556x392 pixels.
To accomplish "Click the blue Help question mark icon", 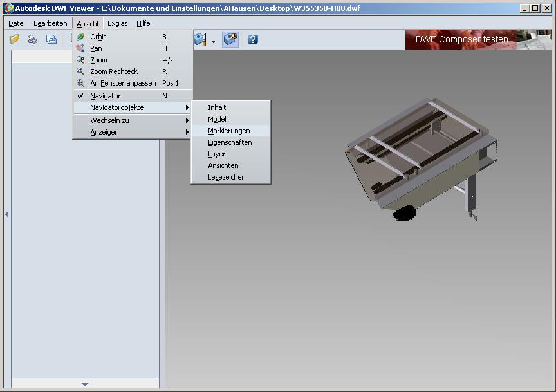I will (253, 39).
